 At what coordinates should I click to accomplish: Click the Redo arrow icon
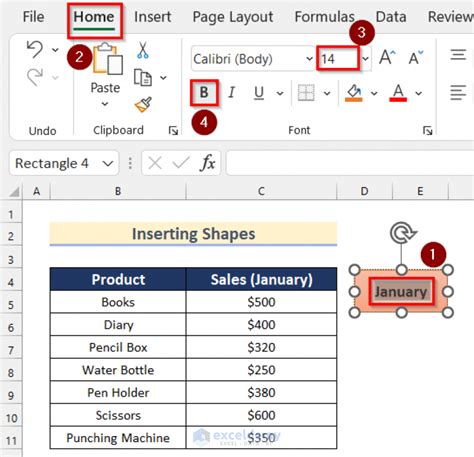pyautogui.click(x=35, y=77)
